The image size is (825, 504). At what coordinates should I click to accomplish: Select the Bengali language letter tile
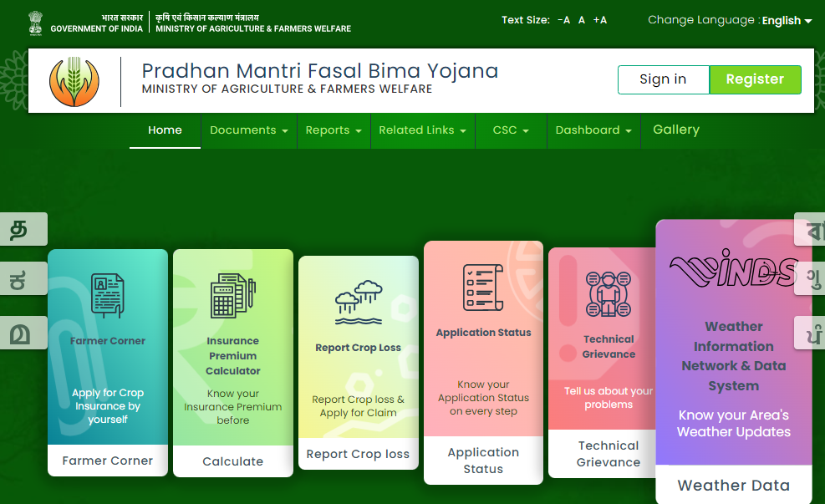(809, 229)
